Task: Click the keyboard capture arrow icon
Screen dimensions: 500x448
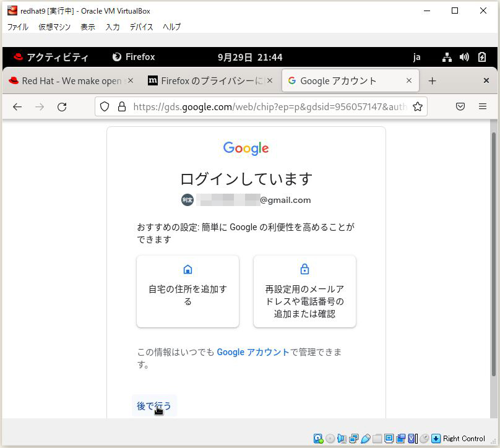Action: [x=436, y=439]
